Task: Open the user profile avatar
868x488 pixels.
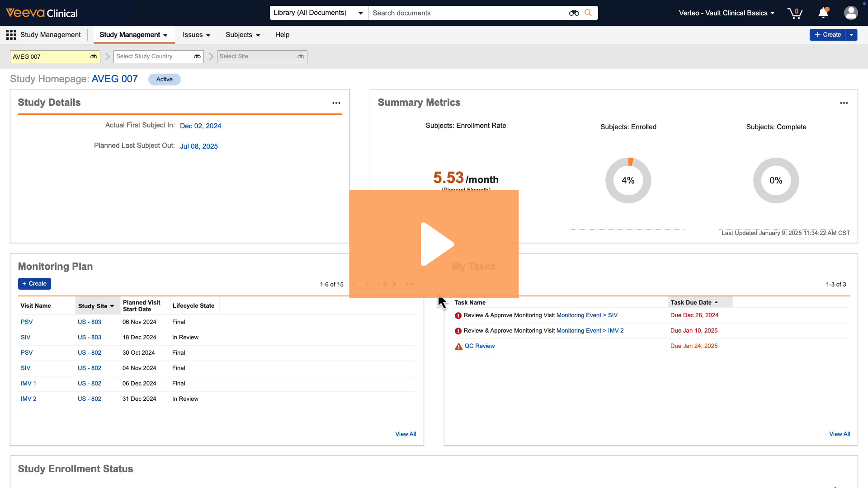Action: point(851,13)
